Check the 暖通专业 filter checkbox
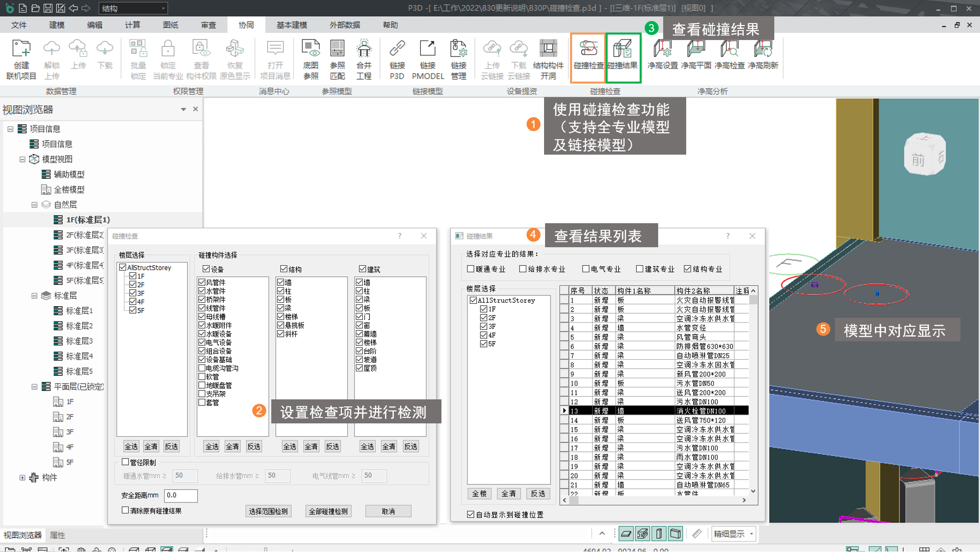 [x=470, y=269]
